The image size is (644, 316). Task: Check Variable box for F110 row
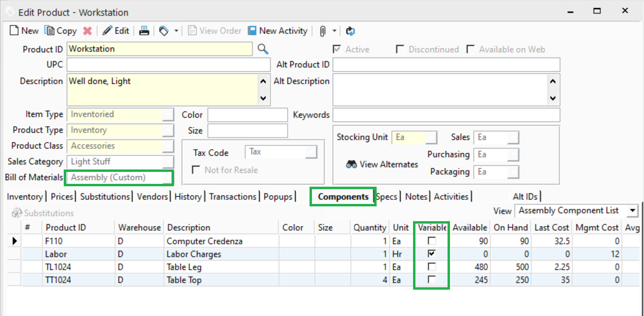point(432,241)
